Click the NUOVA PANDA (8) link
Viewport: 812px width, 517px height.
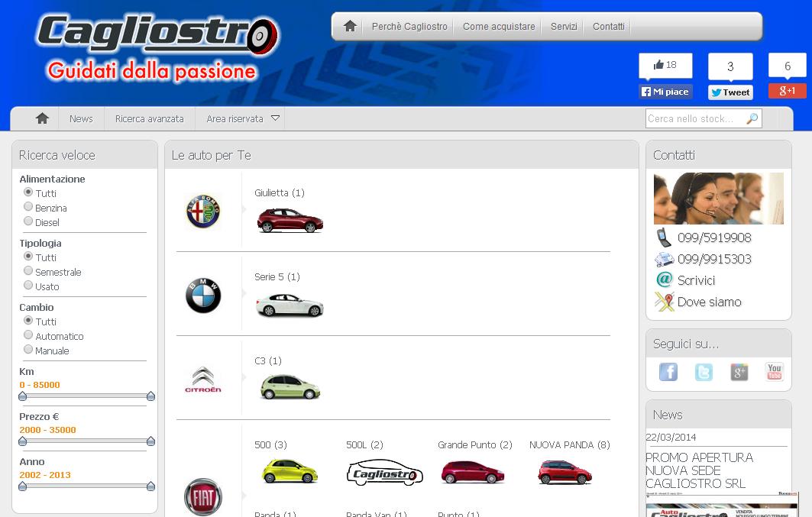coord(570,444)
